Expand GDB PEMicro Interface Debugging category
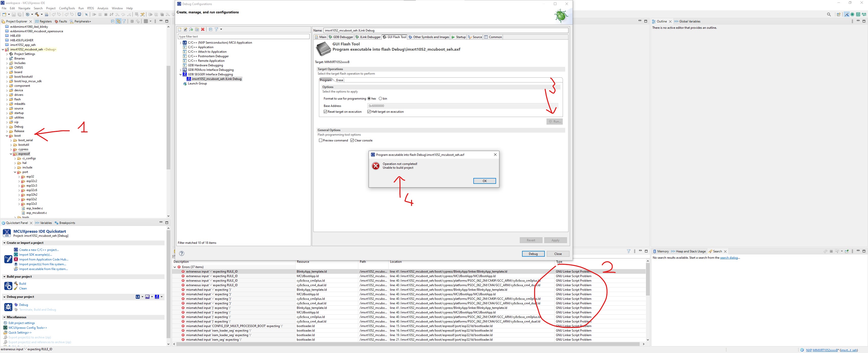This screenshot has width=868, height=353. tap(181, 70)
